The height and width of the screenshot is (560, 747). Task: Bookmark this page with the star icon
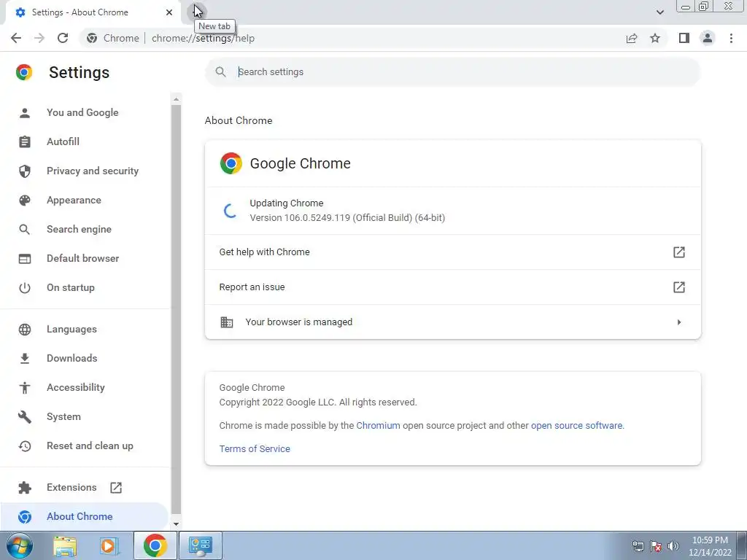click(x=655, y=38)
